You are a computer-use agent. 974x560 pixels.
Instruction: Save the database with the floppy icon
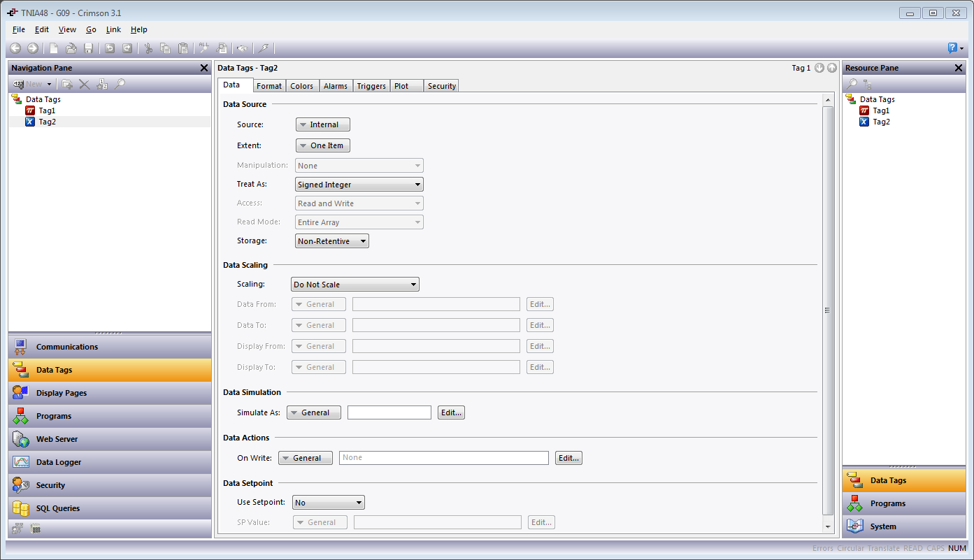89,48
